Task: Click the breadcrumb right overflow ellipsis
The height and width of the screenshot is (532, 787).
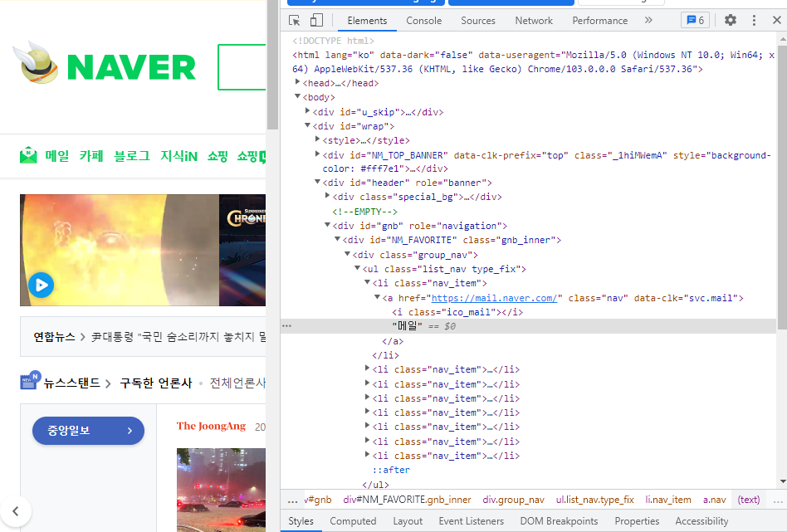Action: pos(778,500)
